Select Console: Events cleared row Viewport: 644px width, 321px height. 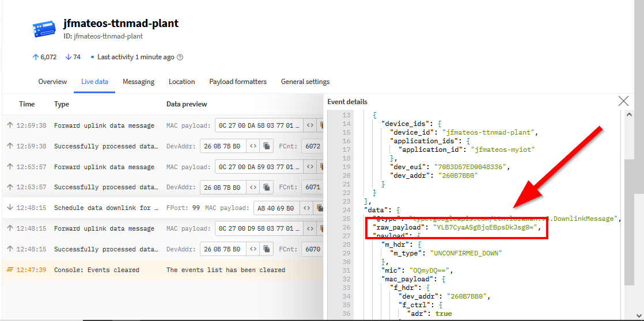pyautogui.click(x=162, y=270)
